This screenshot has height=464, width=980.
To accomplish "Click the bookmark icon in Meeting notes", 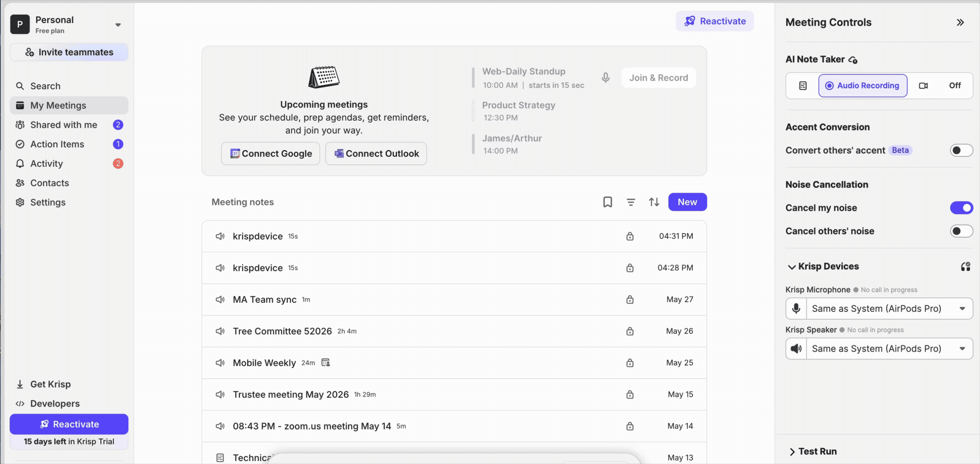I will click(607, 202).
